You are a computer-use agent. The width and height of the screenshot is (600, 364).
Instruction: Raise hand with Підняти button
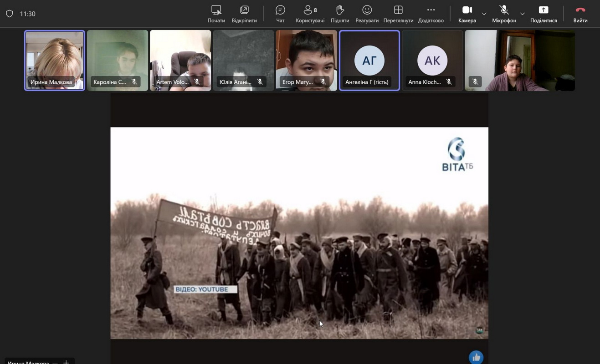(x=340, y=14)
